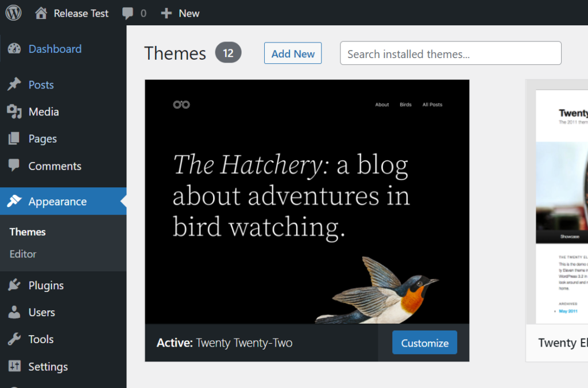Click the WordPress logo icon

(13, 13)
